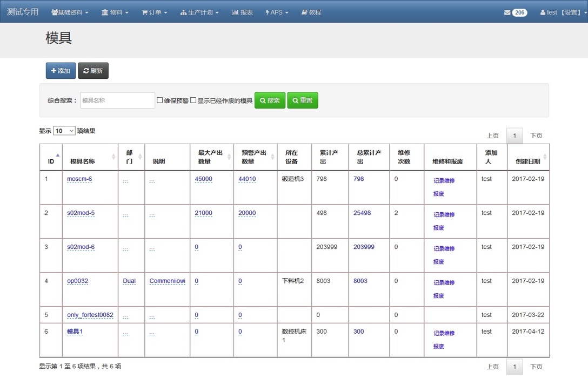Click 记录维修 for s02mod-5 row
Image resolution: width=588 pixels, height=392 pixels.
pyautogui.click(x=444, y=215)
